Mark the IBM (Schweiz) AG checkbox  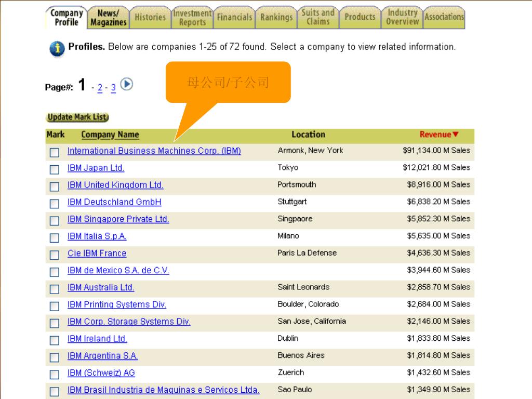click(54, 375)
